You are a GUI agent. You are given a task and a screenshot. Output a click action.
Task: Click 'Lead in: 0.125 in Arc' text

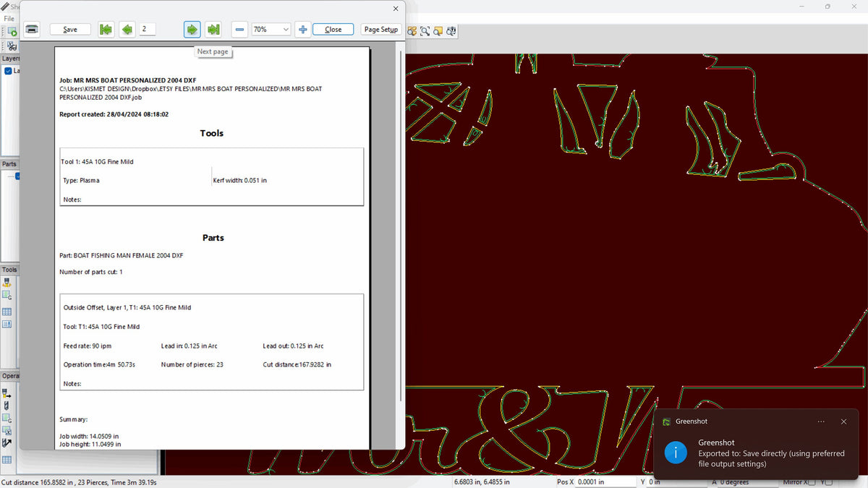190,346
